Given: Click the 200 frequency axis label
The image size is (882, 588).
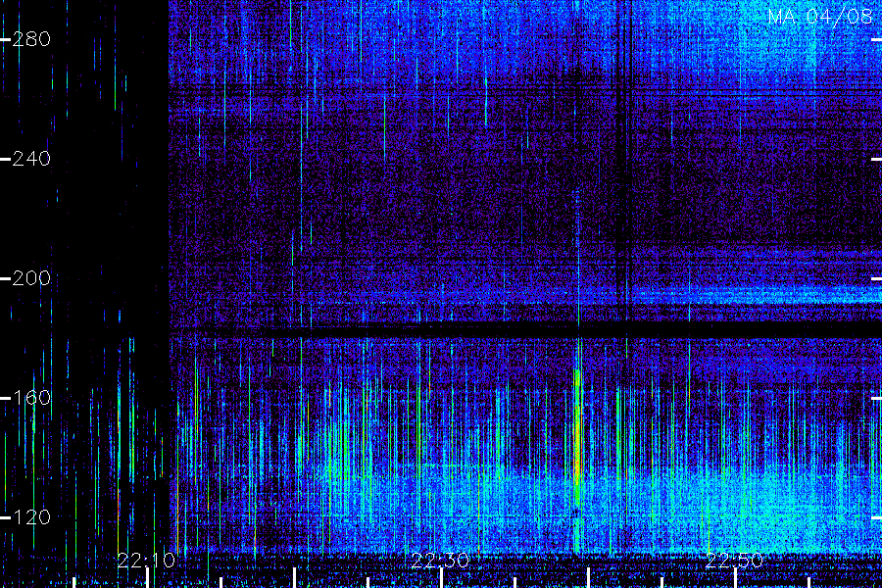Looking at the screenshot, I should point(31,278).
